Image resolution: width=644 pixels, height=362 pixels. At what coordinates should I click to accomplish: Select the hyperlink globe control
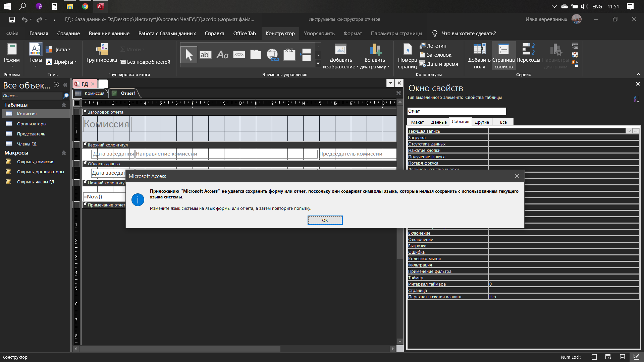pos(273,55)
